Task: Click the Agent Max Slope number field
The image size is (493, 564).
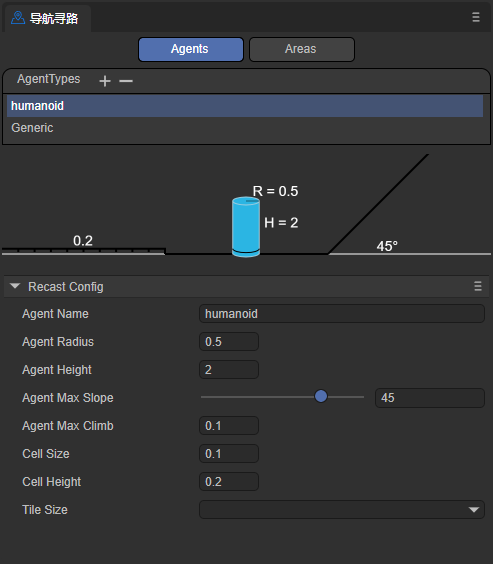Action: pos(430,398)
